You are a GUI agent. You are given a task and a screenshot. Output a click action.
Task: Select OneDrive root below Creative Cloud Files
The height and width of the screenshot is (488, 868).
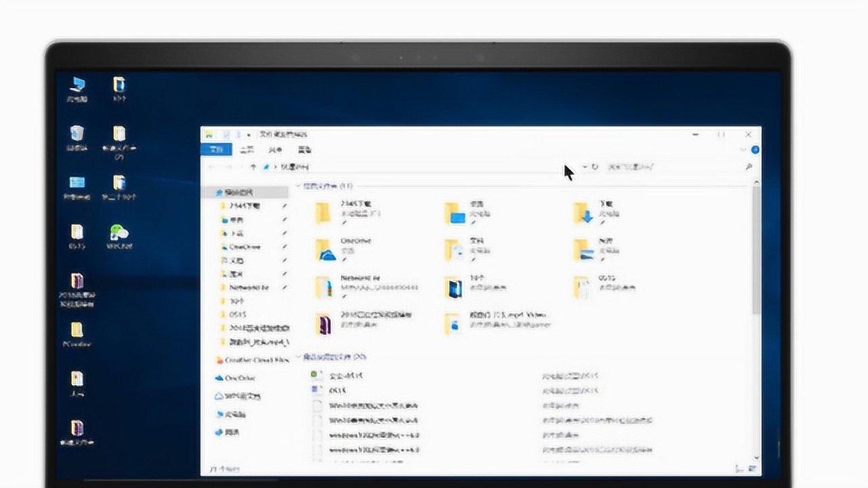(x=235, y=378)
